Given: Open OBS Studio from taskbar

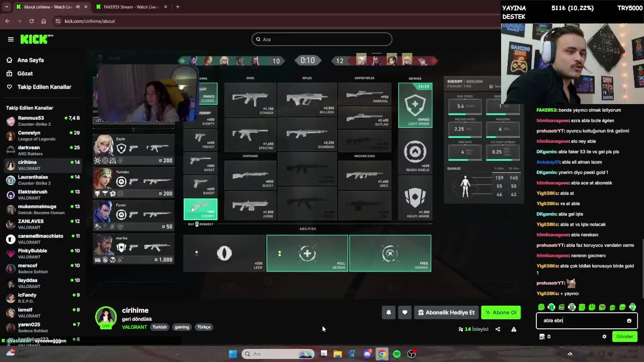Looking at the screenshot, I should [412, 354].
